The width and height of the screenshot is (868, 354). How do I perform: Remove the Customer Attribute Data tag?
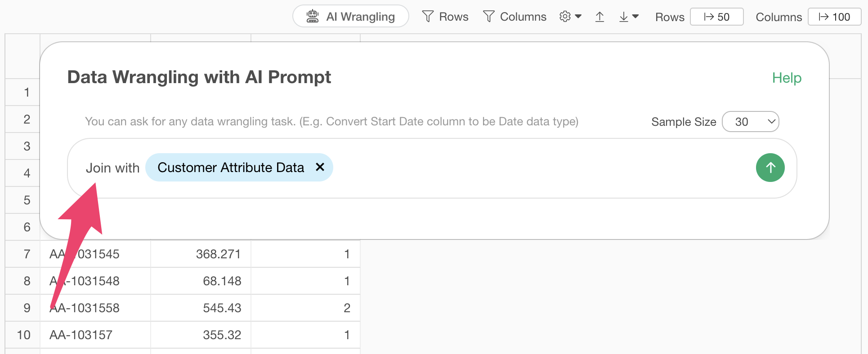point(320,167)
